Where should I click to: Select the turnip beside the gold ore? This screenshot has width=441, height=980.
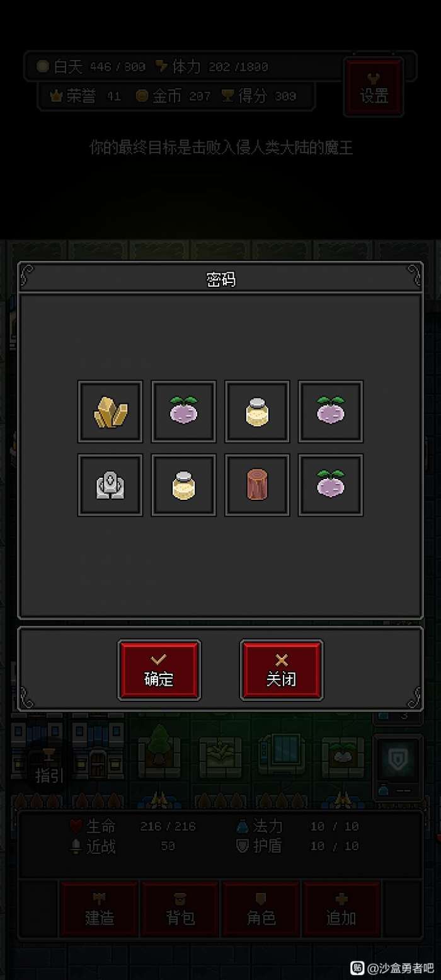[184, 412]
